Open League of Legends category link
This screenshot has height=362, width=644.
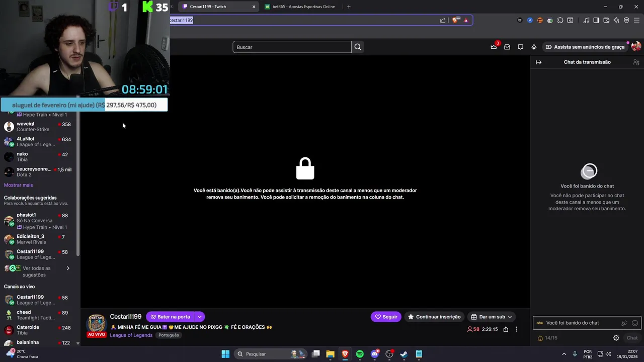click(x=131, y=335)
